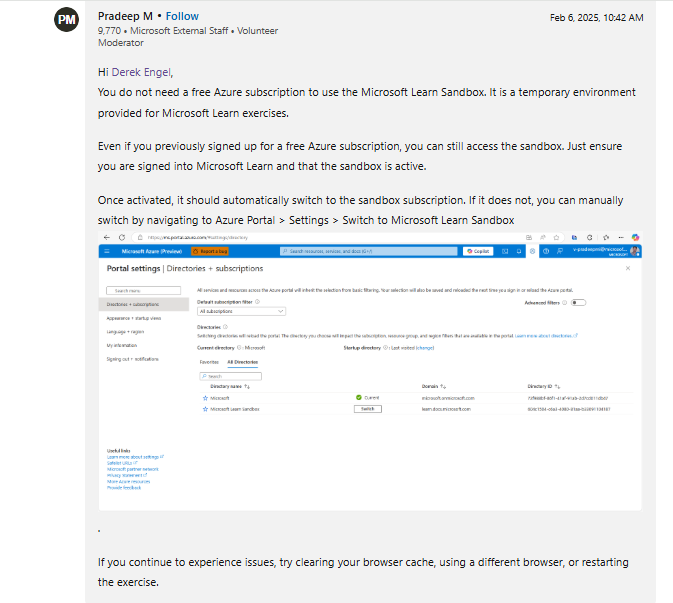This screenshot has width=673, height=603.
Task: Sort by Domain column
Action: [434, 387]
